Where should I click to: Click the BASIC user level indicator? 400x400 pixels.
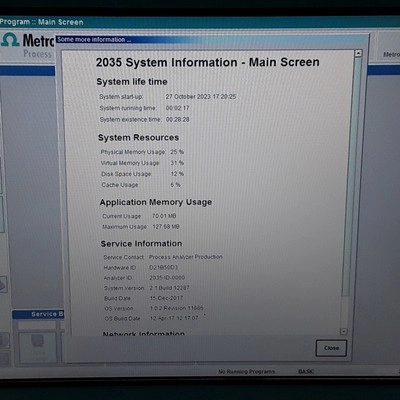[x=306, y=371]
